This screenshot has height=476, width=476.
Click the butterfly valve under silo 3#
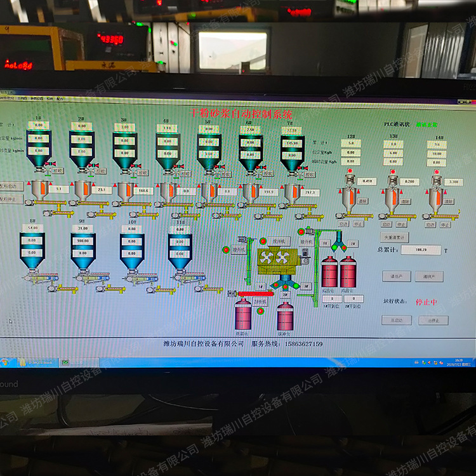pyautogui.click(x=136, y=166)
